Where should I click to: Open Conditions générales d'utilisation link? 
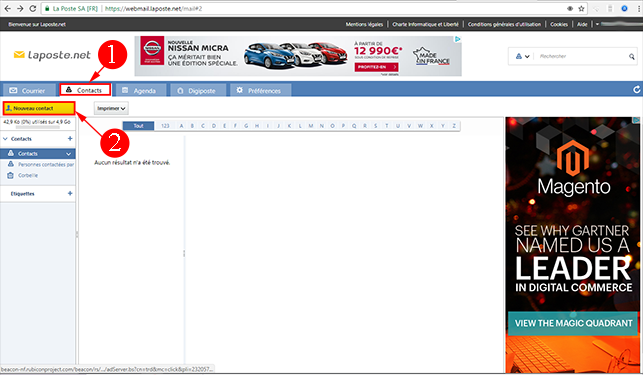click(x=504, y=24)
